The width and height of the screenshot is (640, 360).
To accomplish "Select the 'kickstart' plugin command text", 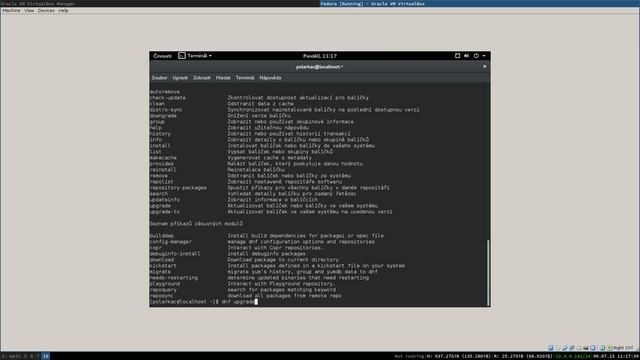I will [x=163, y=266].
